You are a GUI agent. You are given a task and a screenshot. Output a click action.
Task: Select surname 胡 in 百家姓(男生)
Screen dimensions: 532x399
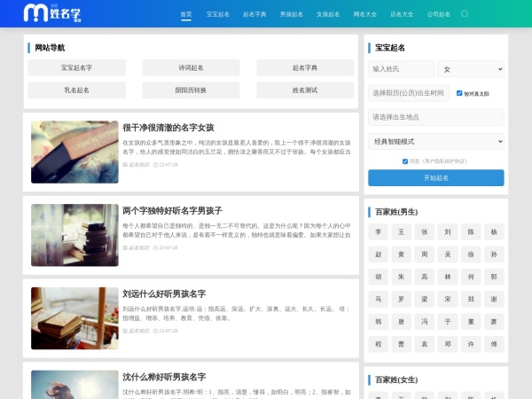click(x=379, y=277)
